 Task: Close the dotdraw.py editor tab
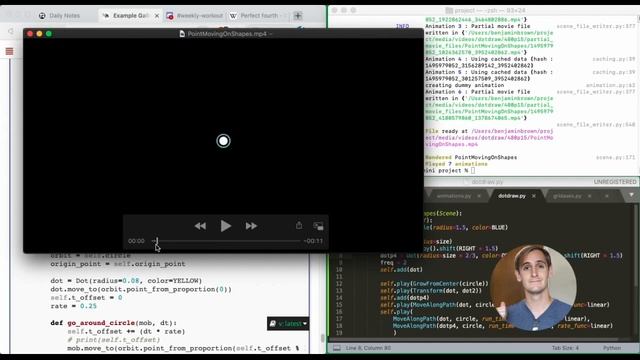coord(533,196)
